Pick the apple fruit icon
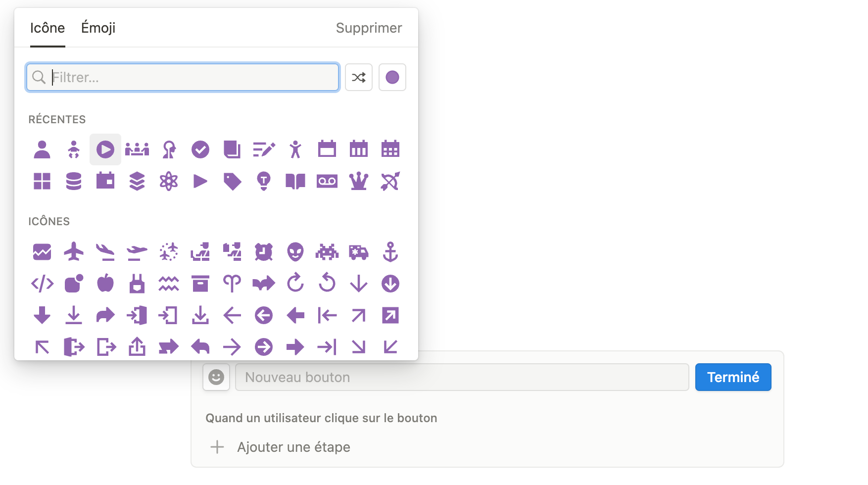Screen dimensions: 868x485 (105, 284)
